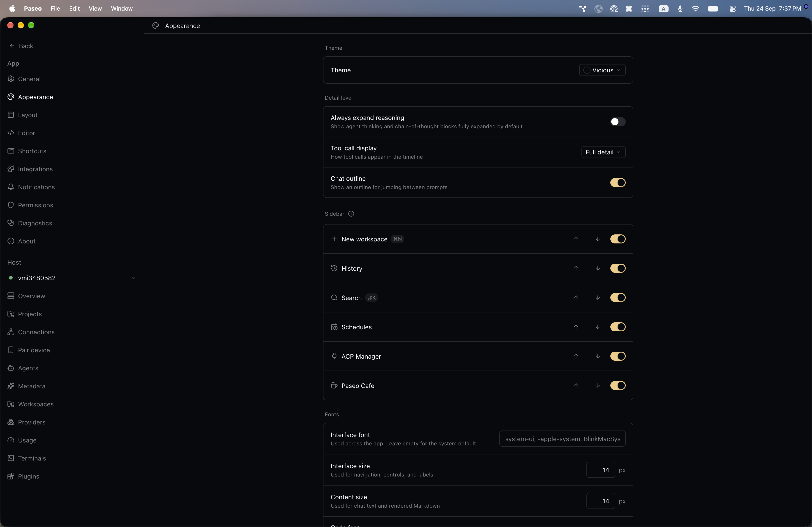
Task: Move Search row down with arrow
Action: 598,298
